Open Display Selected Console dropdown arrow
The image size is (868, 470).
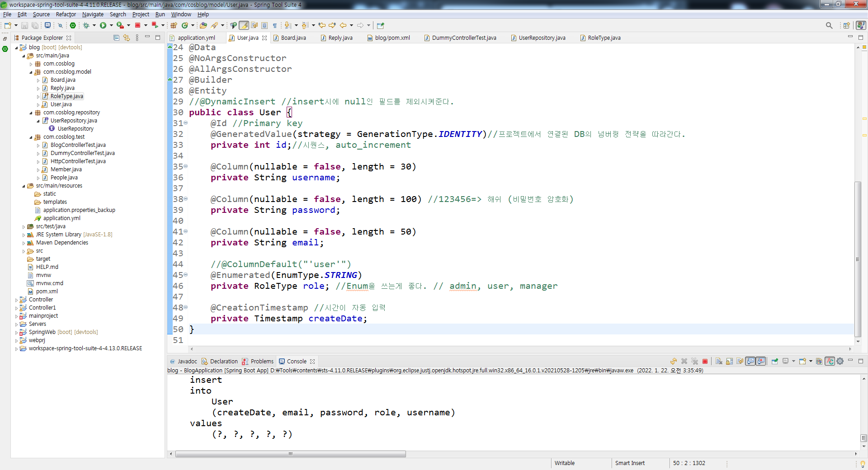[793, 361]
